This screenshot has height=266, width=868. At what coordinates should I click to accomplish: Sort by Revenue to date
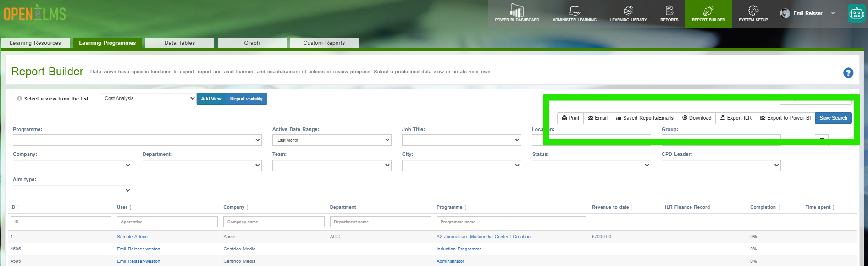click(x=613, y=207)
